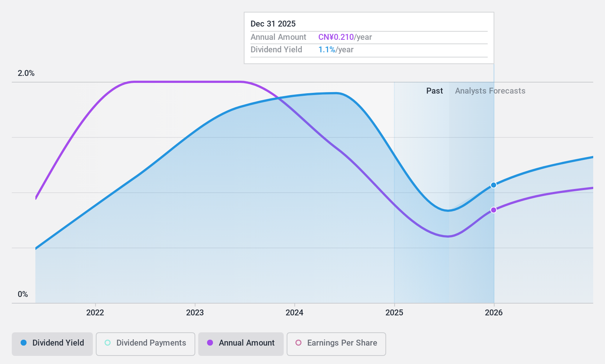Click the 2.0% y-axis label
Viewport: 605px width, 364px height.
(26, 73)
